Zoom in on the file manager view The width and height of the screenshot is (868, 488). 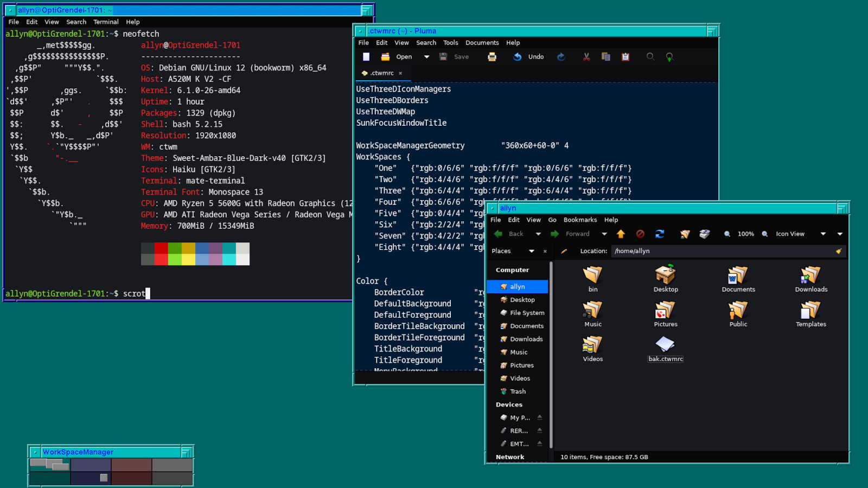tap(765, 234)
